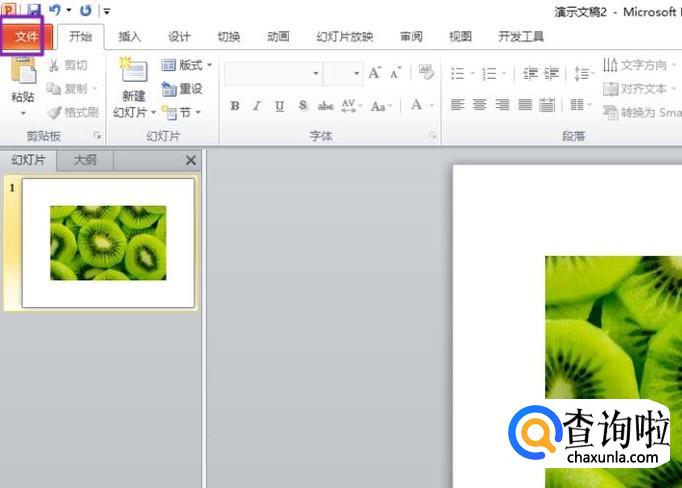Open the 字体 group dialog launcher

(x=432, y=136)
